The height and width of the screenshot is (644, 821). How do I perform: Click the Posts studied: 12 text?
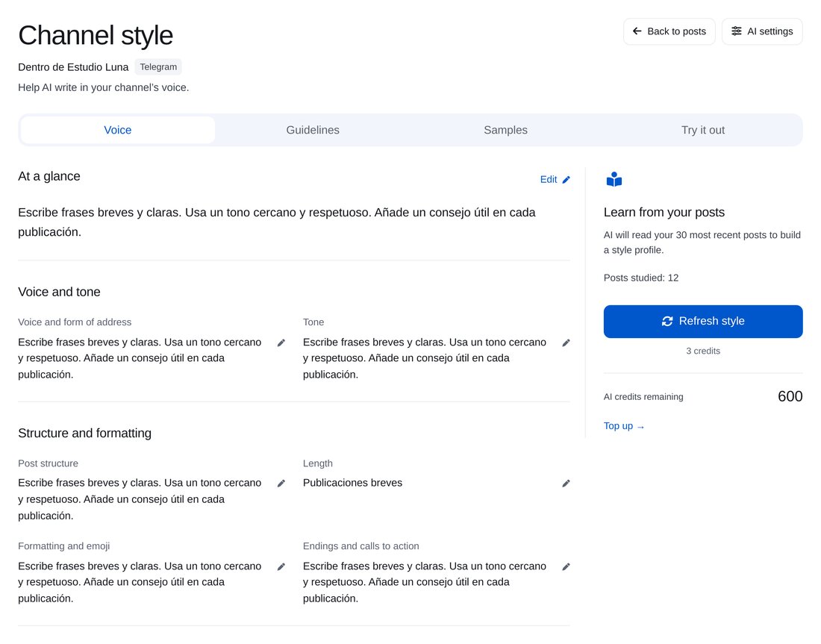tap(641, 278)
